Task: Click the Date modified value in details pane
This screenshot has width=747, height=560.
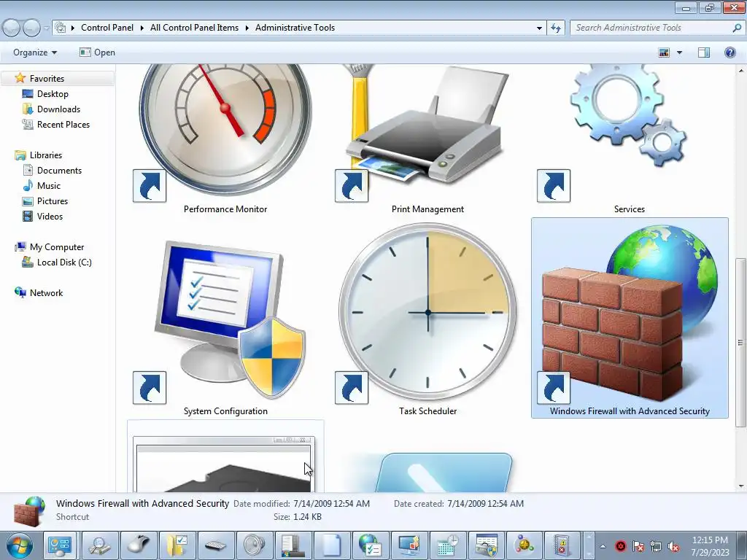Action: pos(332,503)
